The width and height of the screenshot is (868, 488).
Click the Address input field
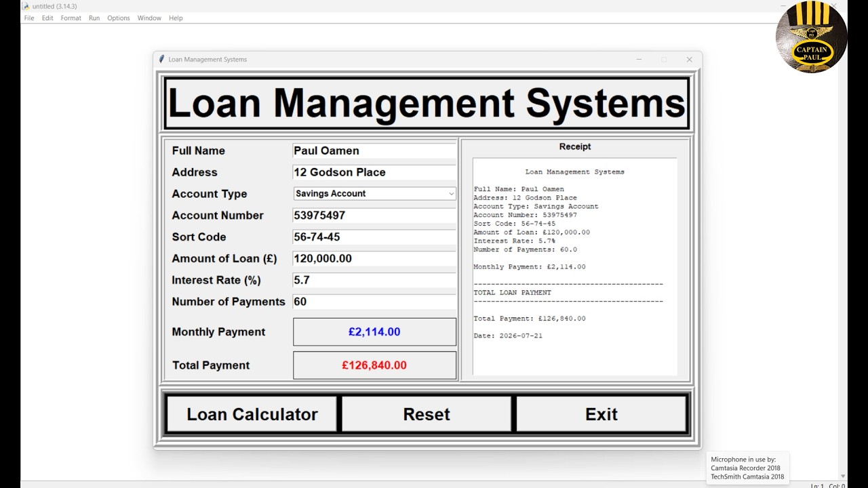coord(374,172)
